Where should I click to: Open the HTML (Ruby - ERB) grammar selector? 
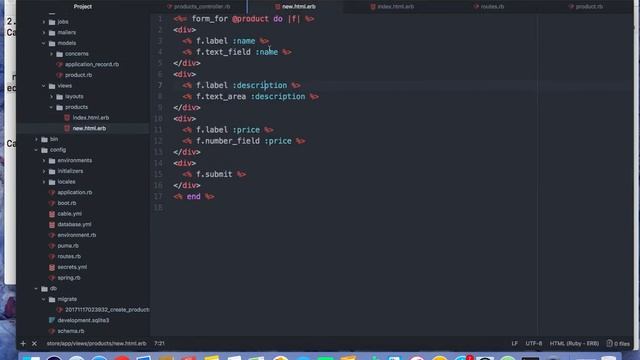574,344
